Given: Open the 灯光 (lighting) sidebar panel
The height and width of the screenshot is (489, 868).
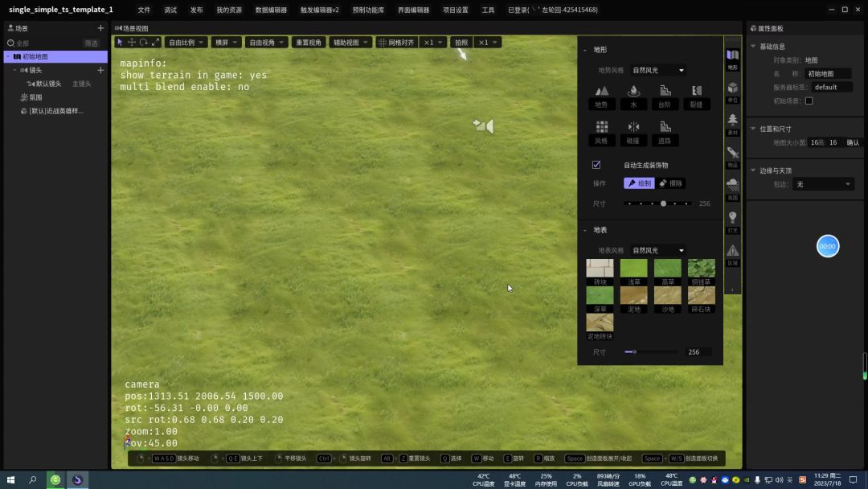Looking at the screenshot, I should pos(732,220).
